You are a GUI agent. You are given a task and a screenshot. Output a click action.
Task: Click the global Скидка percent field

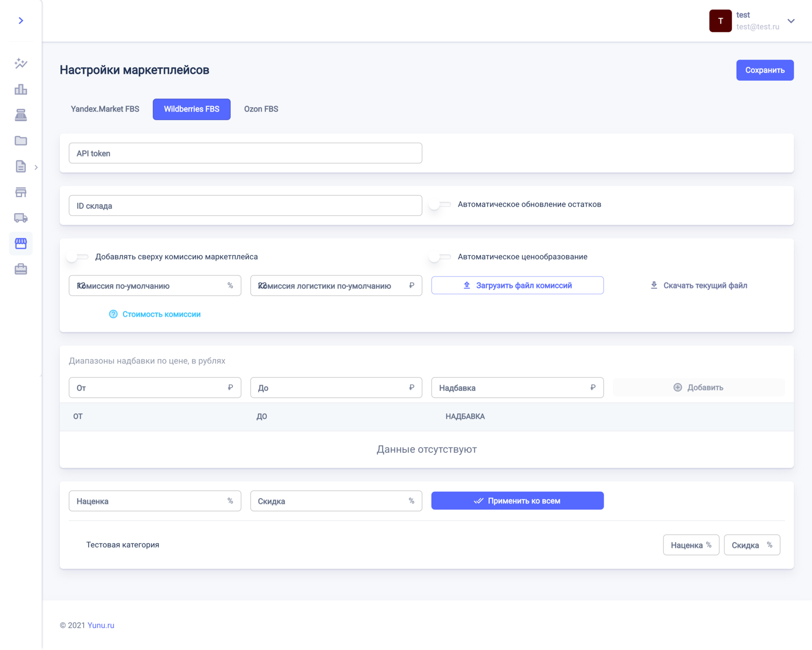point(336,501)
